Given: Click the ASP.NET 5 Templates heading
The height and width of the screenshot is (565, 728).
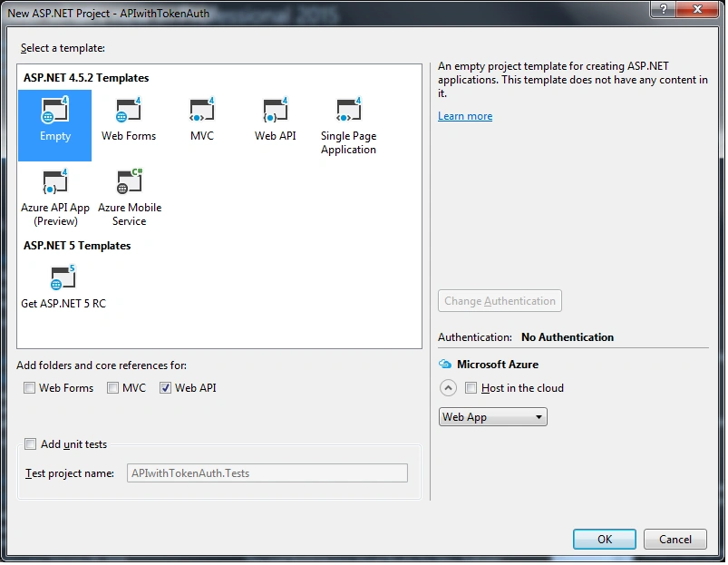Looking at the screenshot, I should click(77, 246).
